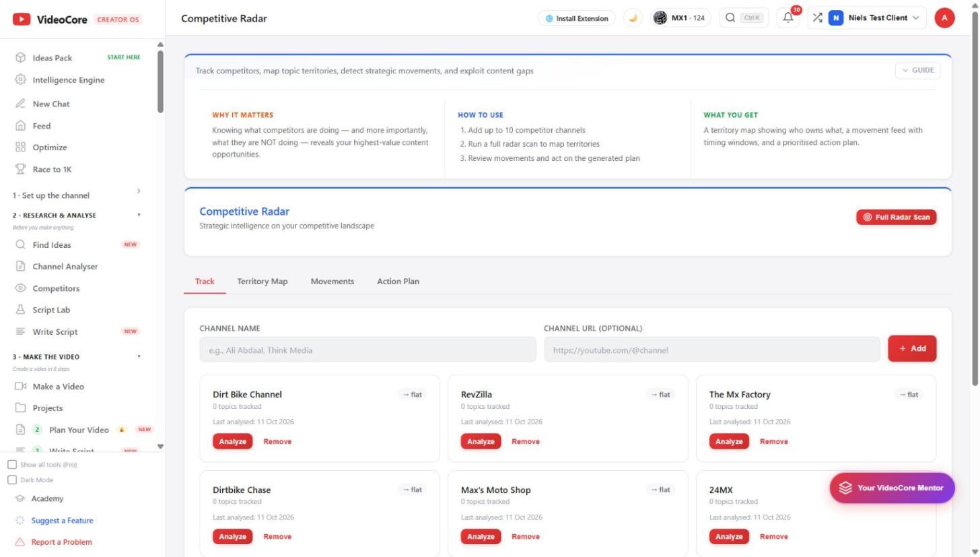Open notifications bell icon

(788, 18)
